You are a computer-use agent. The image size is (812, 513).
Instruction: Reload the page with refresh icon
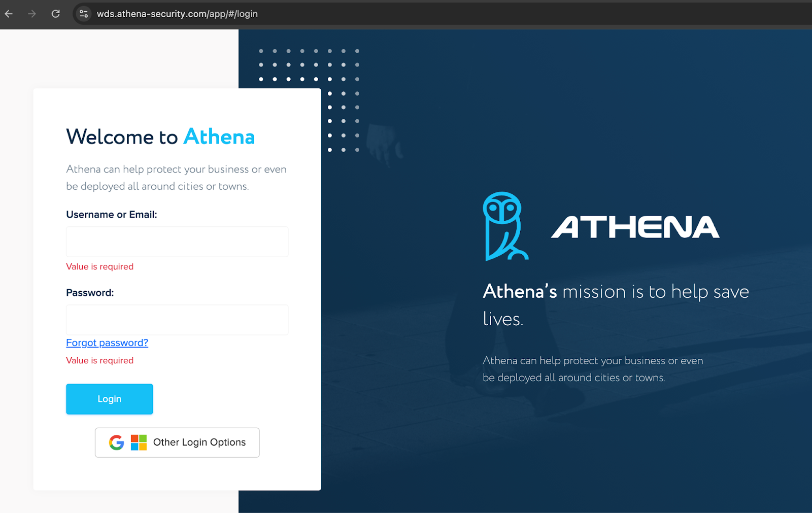(56, 14)
